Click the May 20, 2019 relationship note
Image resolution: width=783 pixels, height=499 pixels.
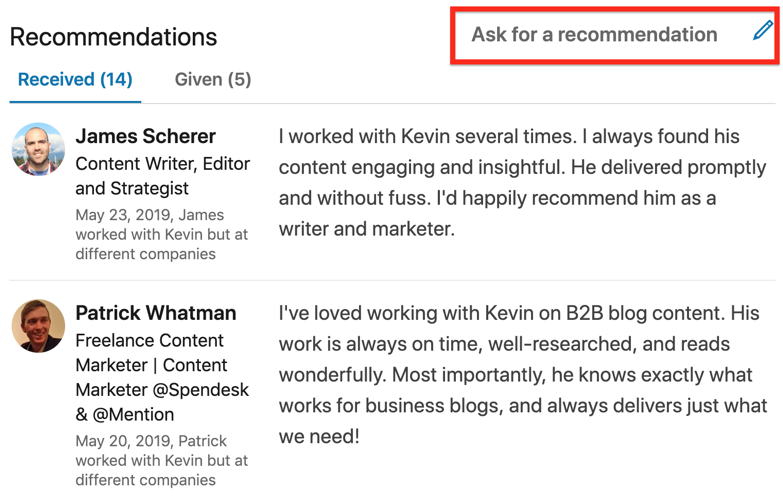click(x=162, y=461)
